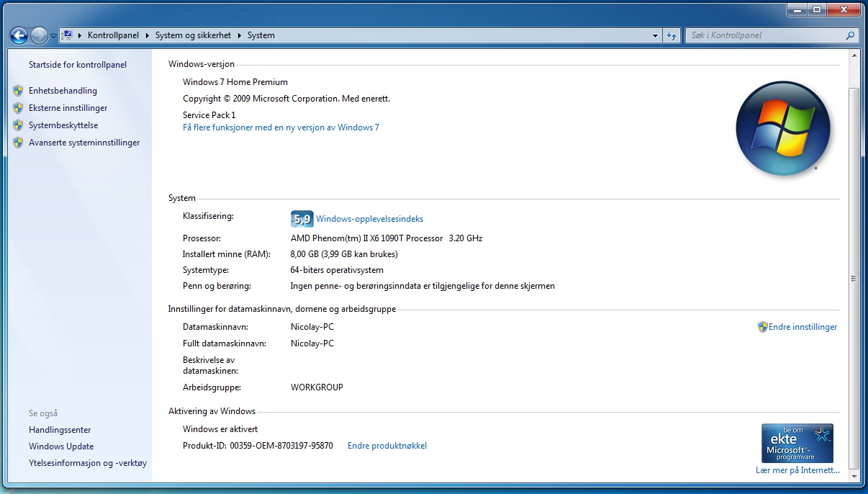Click the Forward navigation arrow button
Image resolution: width=868 pixels, height=494 pixels.
39,35
